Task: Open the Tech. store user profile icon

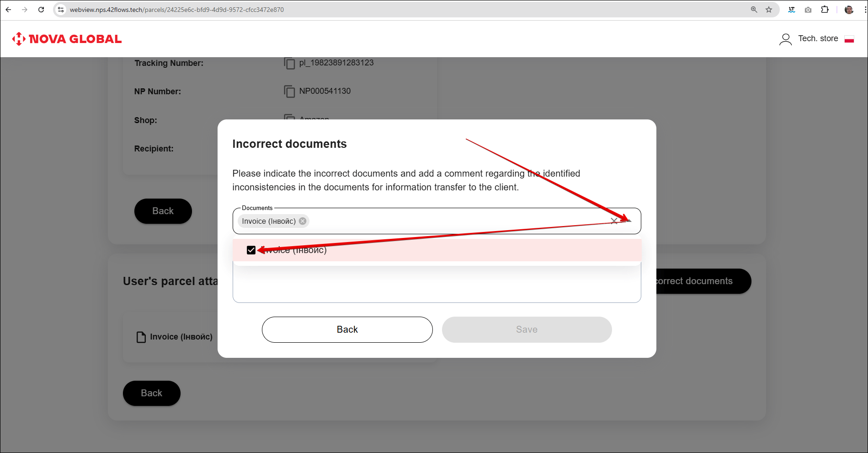Action: point(785,39)
